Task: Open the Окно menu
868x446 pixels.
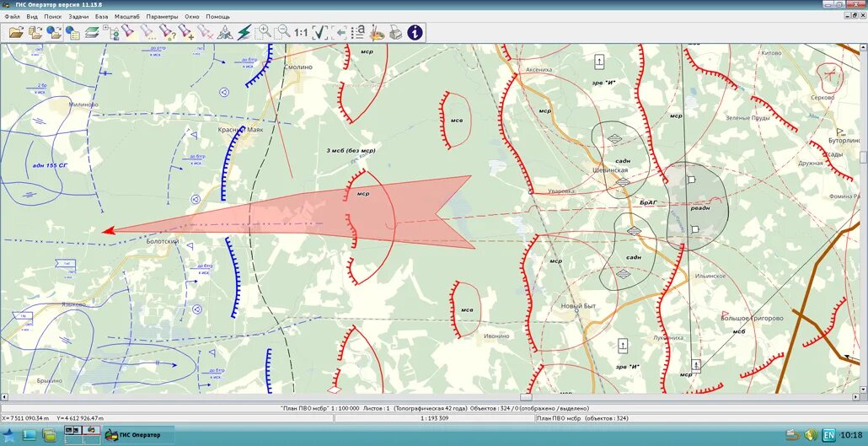Action: [193, 17]
